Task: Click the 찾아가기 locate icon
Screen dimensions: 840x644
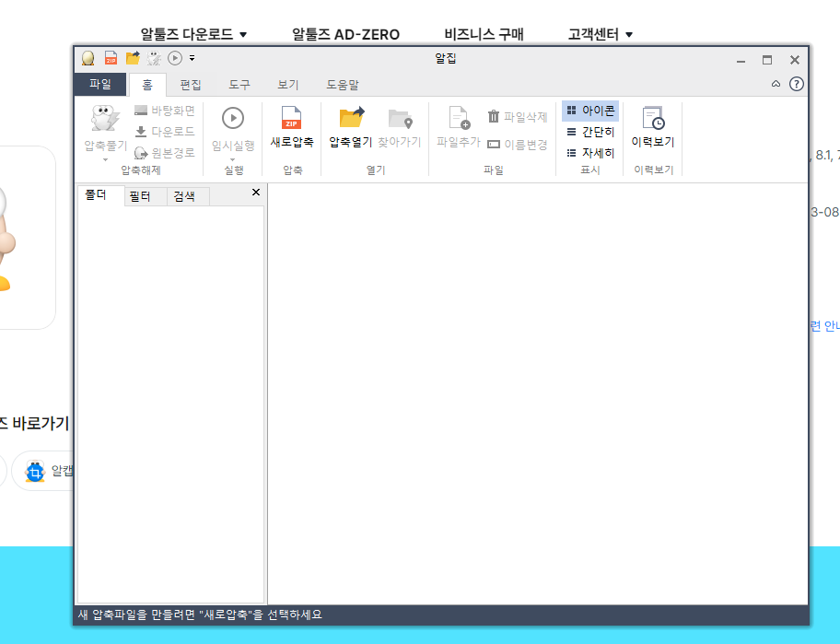Action: 400,119
